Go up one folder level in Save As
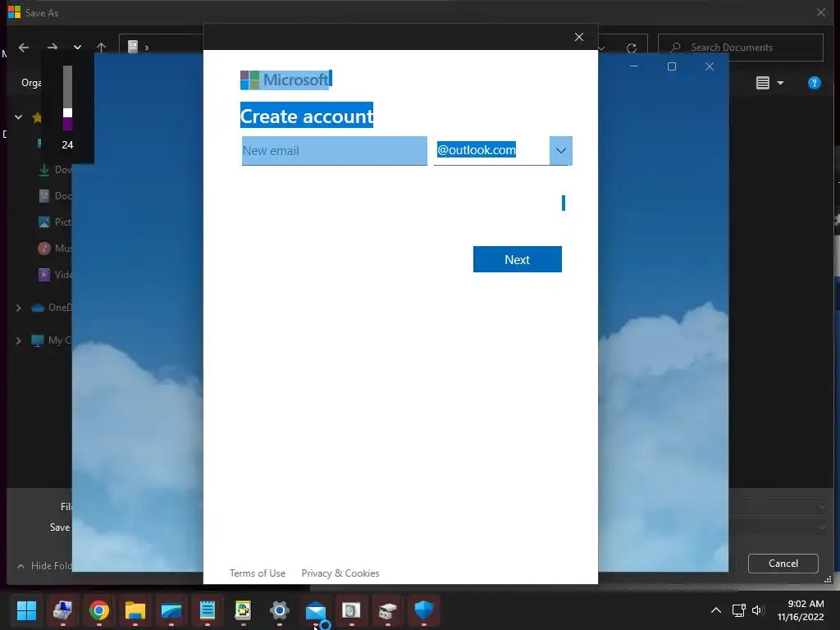Image resolution: width=840 pixels, height=630 pixels. [x=101, y=48]
